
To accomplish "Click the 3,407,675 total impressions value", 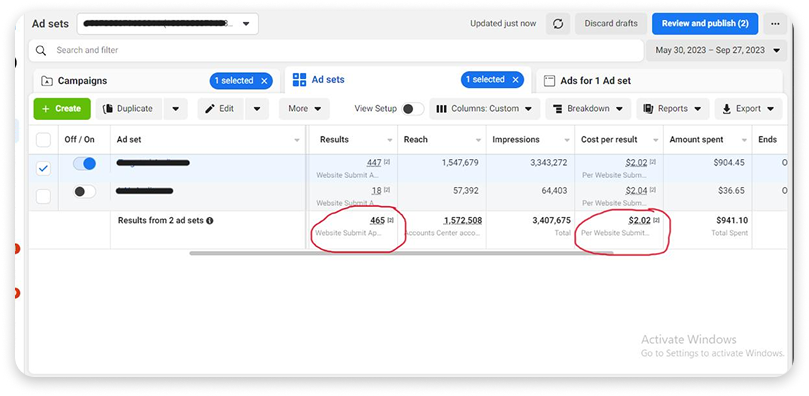I will point(552,221).
